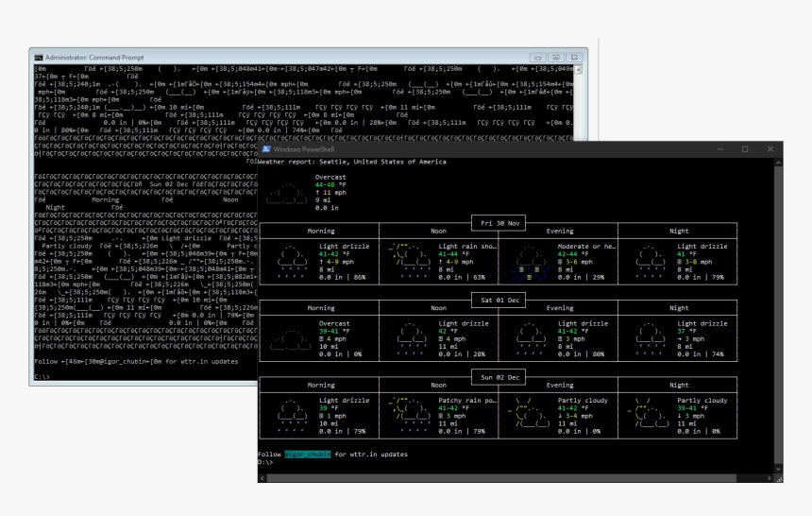Click the Command Prompt scrollbar up arrow
Viewport: 812px width, 516px height.
(579, 70)
